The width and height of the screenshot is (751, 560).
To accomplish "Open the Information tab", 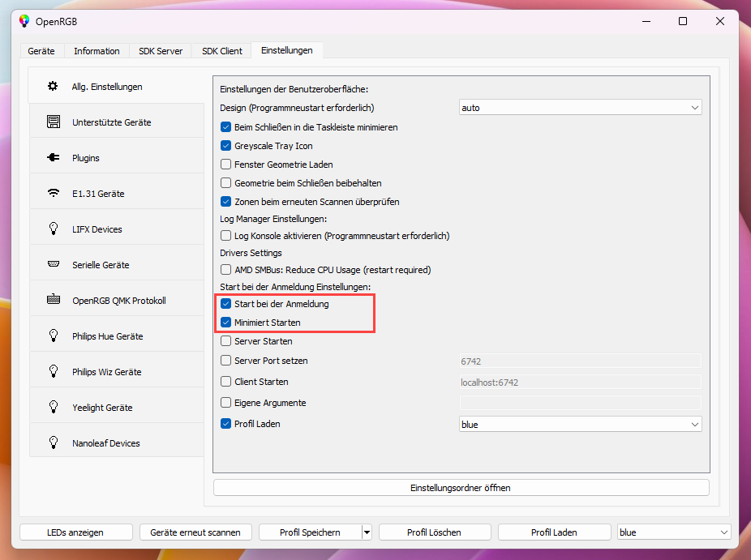I will point(97,51).
